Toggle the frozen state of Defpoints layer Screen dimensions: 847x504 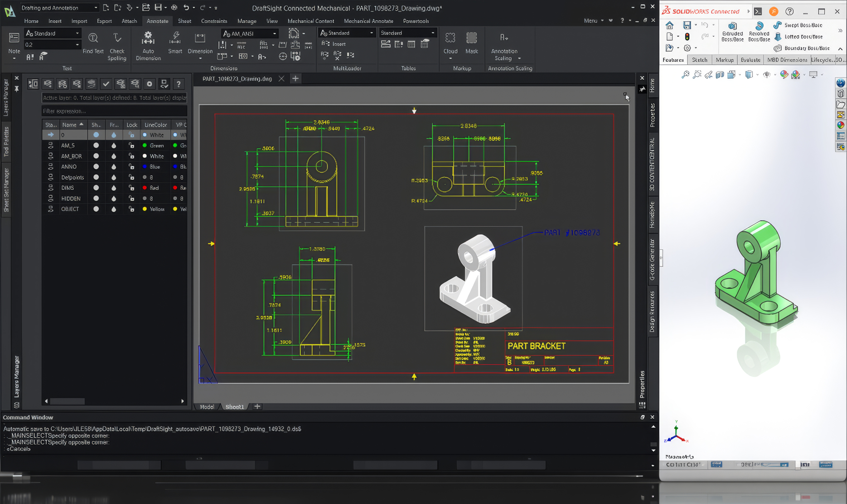[114, 177]
